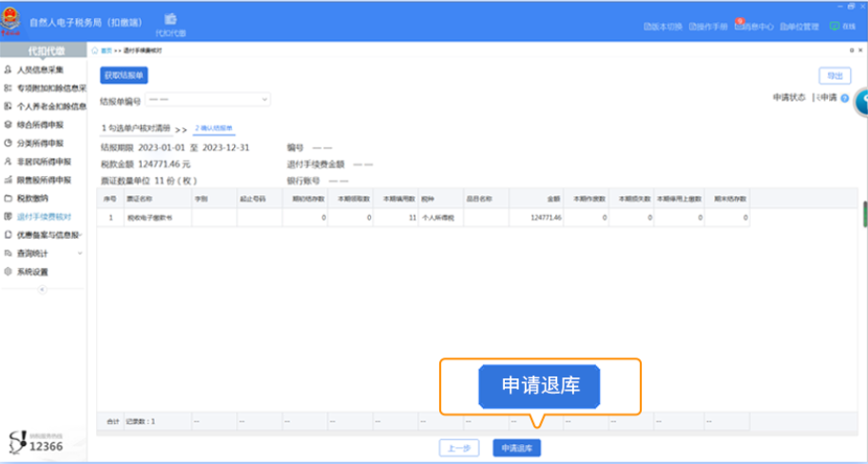The width and height of the screenshot is (868, 464).
Task: Open 操作手册 in the top bar
Action: pos(708,27)
